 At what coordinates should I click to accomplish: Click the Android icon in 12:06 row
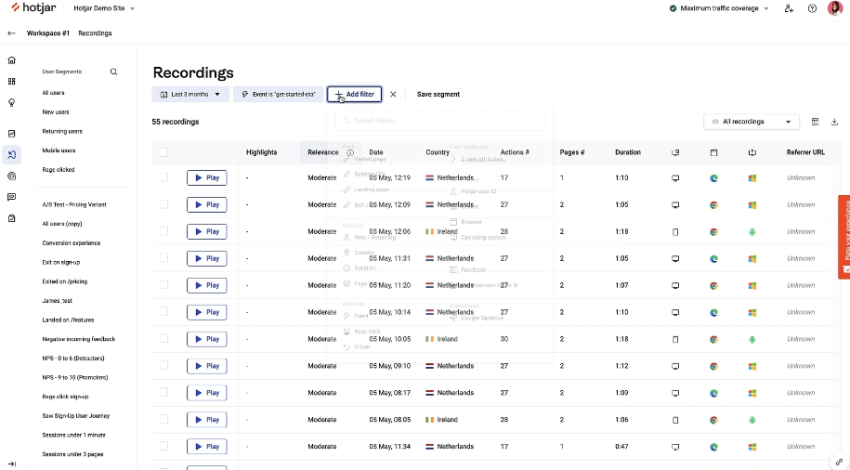click(752, 231)
